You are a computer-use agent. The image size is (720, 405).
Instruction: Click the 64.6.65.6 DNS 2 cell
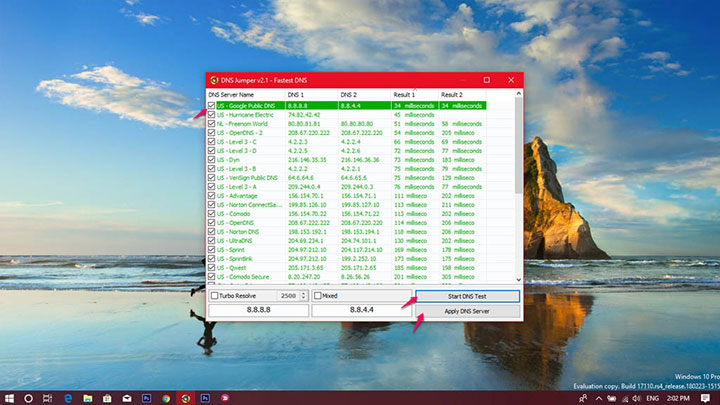[x=353, y=178]
